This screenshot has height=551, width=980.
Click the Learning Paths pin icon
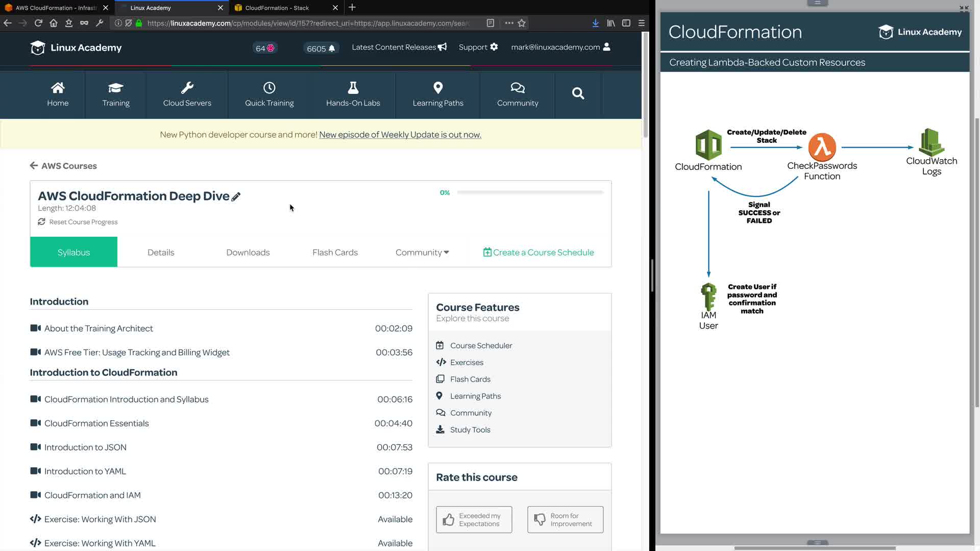pyautogui.click(x=438, y=88)
